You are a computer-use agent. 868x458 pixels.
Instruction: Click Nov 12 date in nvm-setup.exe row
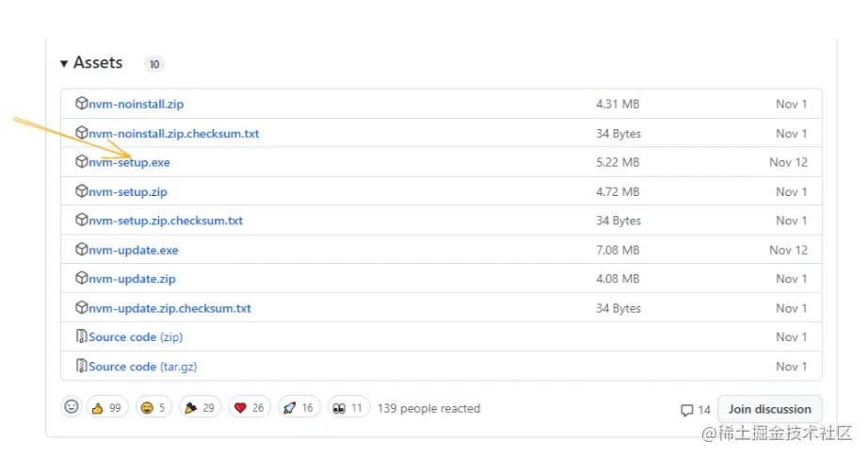click(788, 162)
